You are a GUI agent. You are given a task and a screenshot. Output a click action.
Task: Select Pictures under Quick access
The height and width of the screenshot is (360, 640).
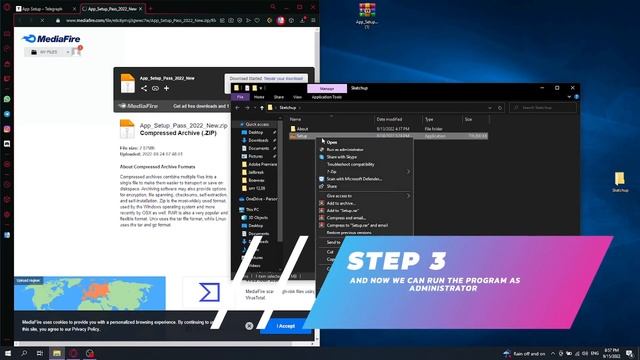256,156
